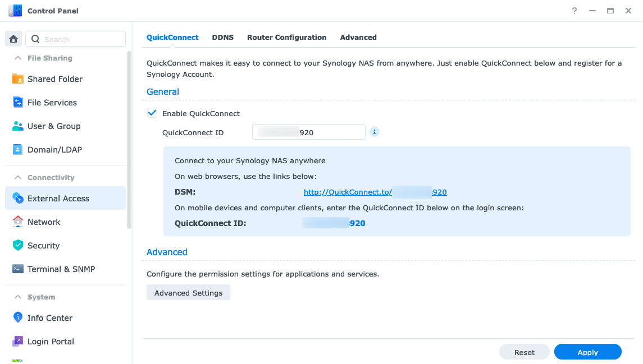Screen dimensions: 643x364
Task: Click the QuickConnect ID info icon
Action: (375, 132)
